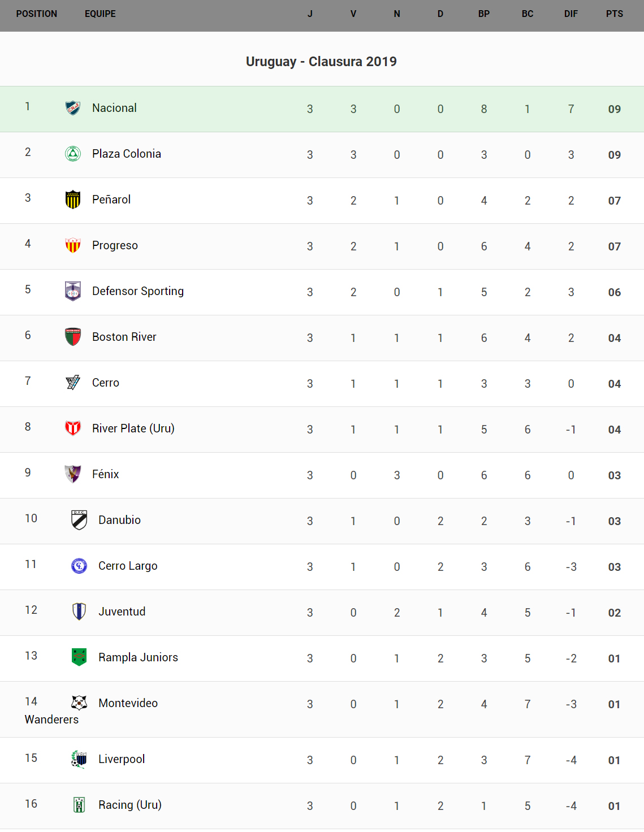Screen dimensions: 644x832
Task: Click the Plaza Colonia crest icon
Action: pos(73,154)
